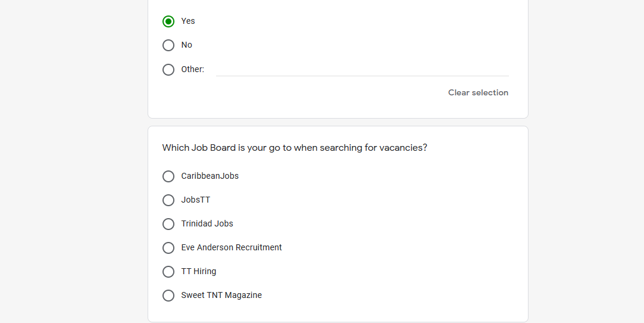Viewport: 644px width, 323px height.
Task: Click the TT Hiring label
Action: point(199,272)
